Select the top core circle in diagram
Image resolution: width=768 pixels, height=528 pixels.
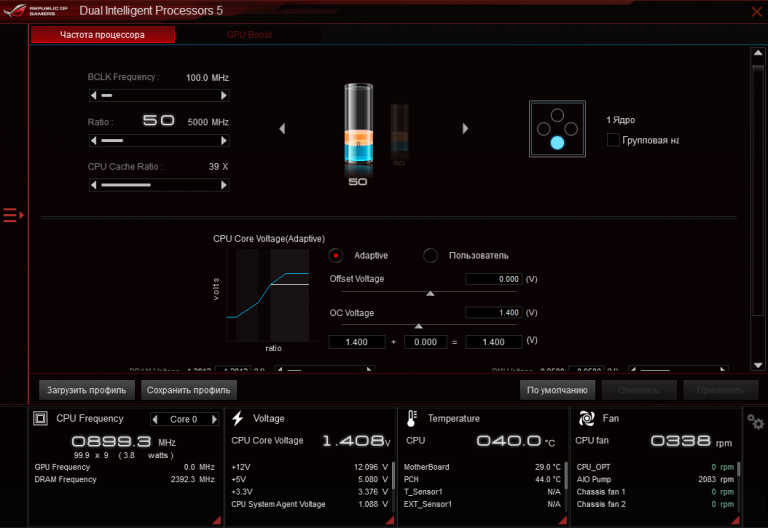point(557,115)
